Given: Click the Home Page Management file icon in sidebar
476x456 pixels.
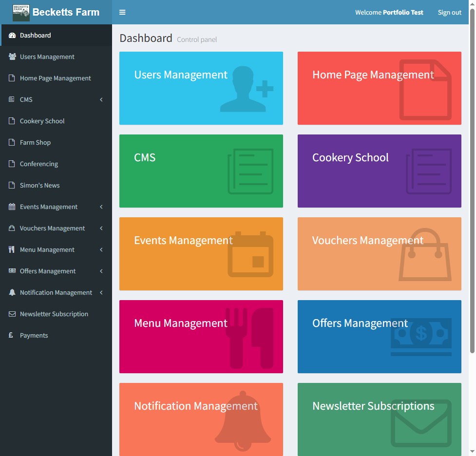Looking at the screenshot, I should 12,78.
